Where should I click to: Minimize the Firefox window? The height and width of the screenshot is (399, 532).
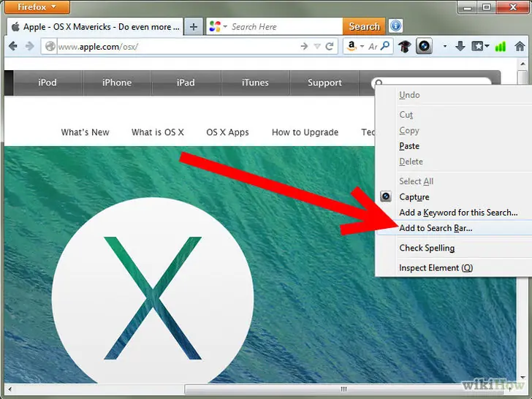[468, 7]
